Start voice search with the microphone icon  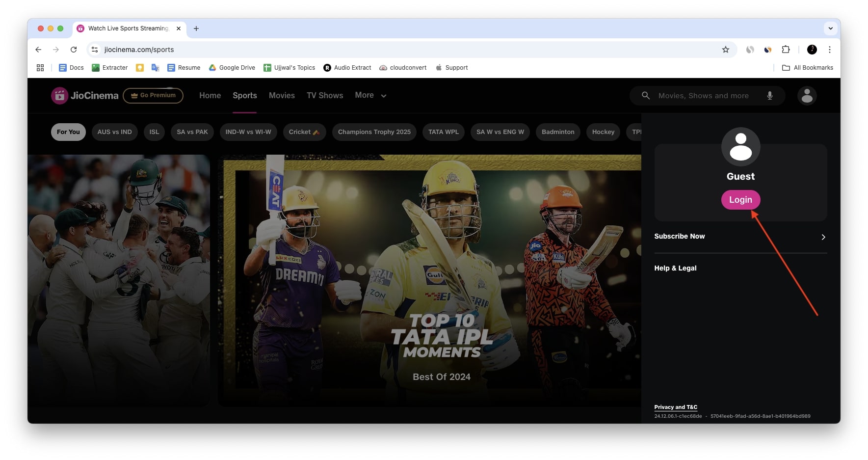(769, 96)
